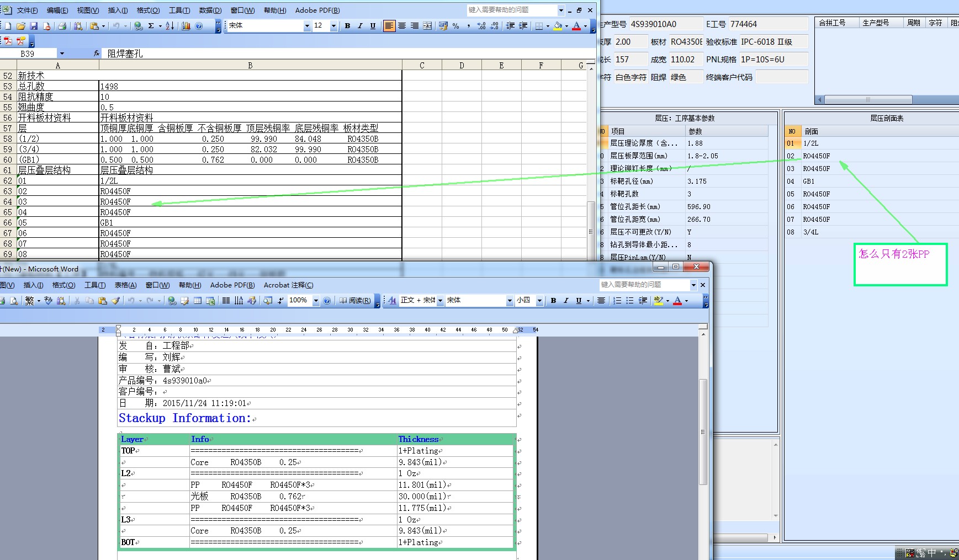Click Excel's Merge and Center icon
Viewport: 959px width, 560px height.
click(427, 26)
